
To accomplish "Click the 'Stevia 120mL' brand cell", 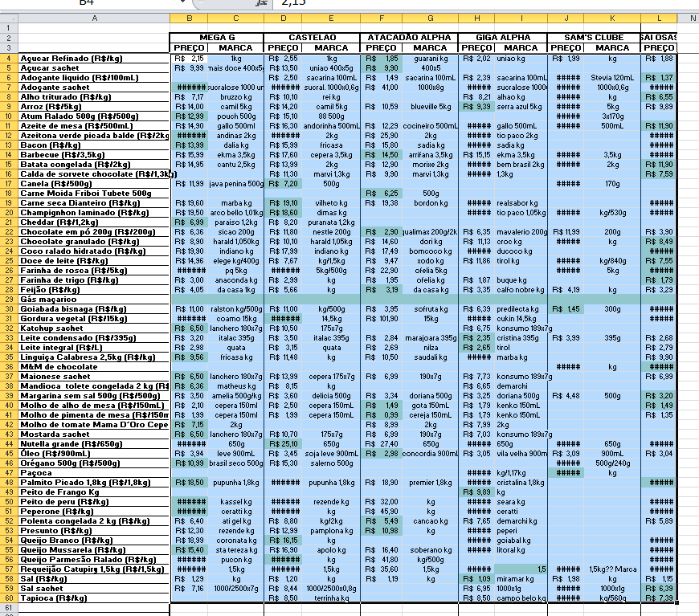I will coord(612,78).
